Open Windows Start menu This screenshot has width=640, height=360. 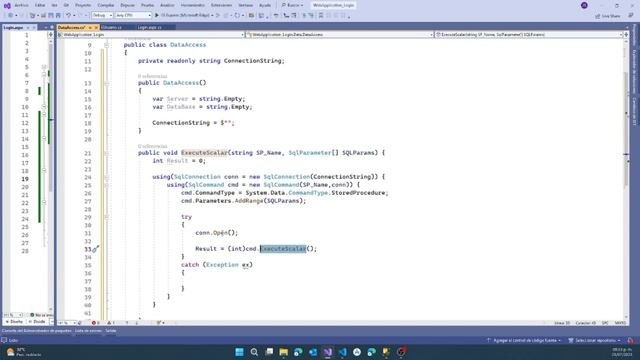click(240, 352)
